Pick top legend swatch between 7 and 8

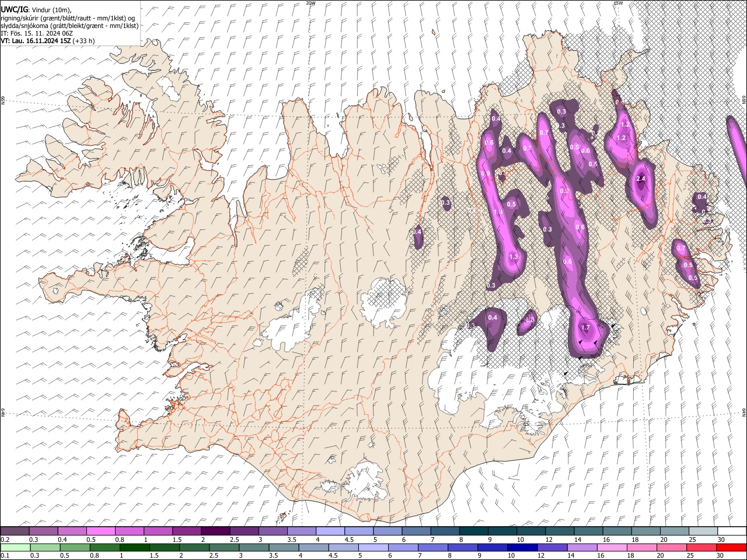(445, 531)
